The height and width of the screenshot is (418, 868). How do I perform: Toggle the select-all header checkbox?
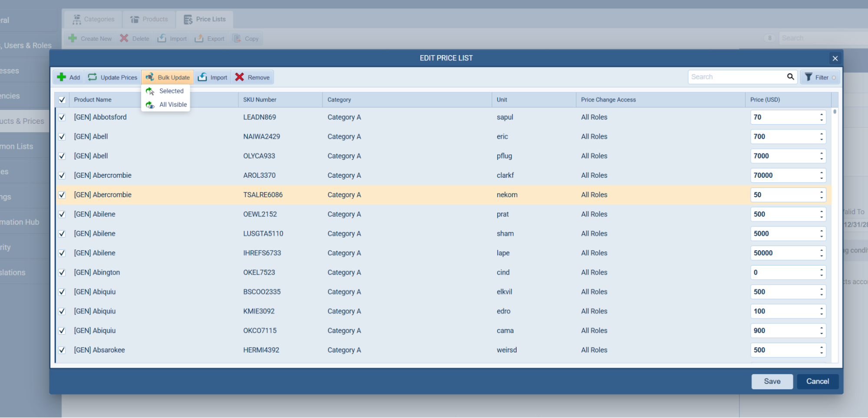coord(62,100)
